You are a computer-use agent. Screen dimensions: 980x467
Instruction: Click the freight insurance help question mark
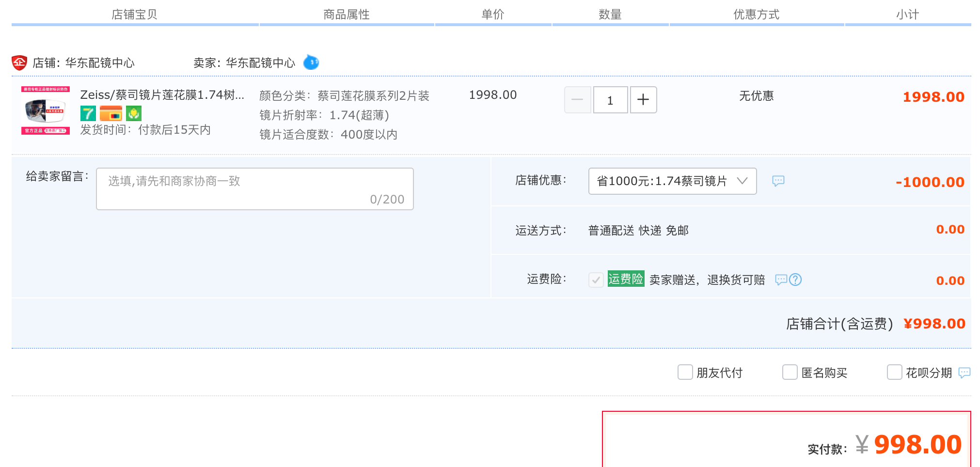[795, 280]
